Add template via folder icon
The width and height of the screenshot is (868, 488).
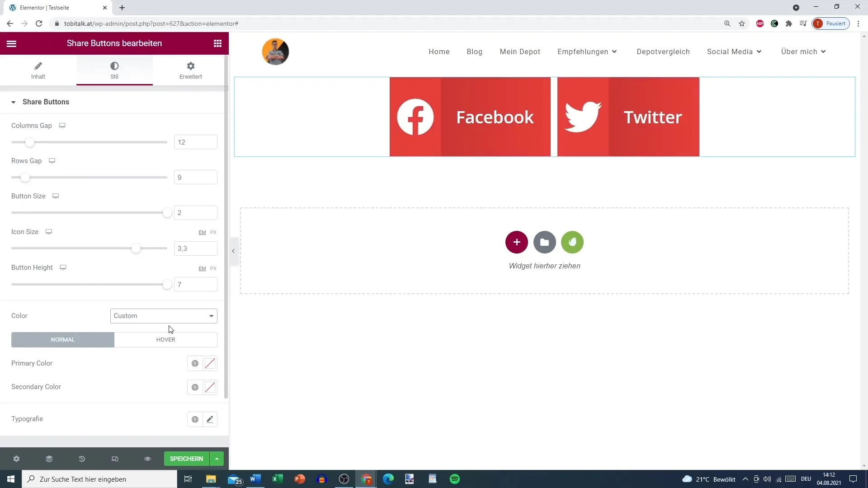545,242
